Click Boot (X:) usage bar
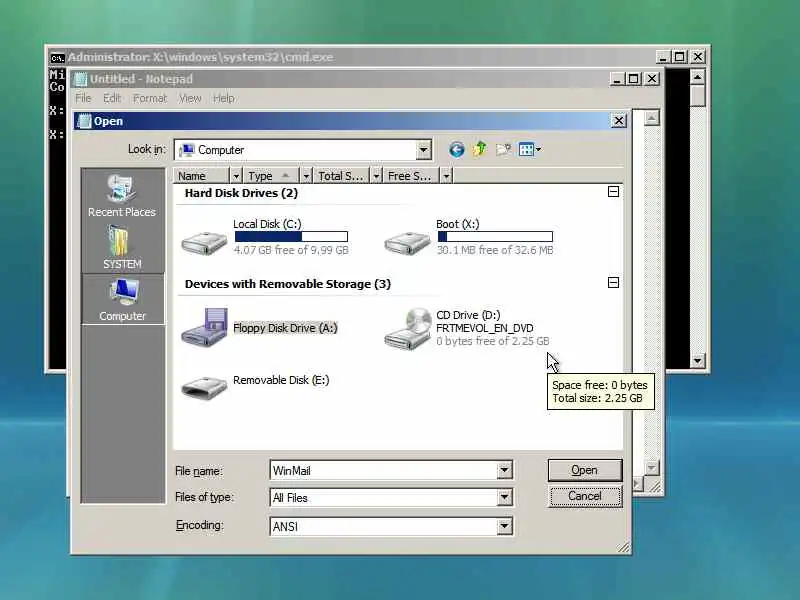The image size is (800, 600). coord(495,237)
